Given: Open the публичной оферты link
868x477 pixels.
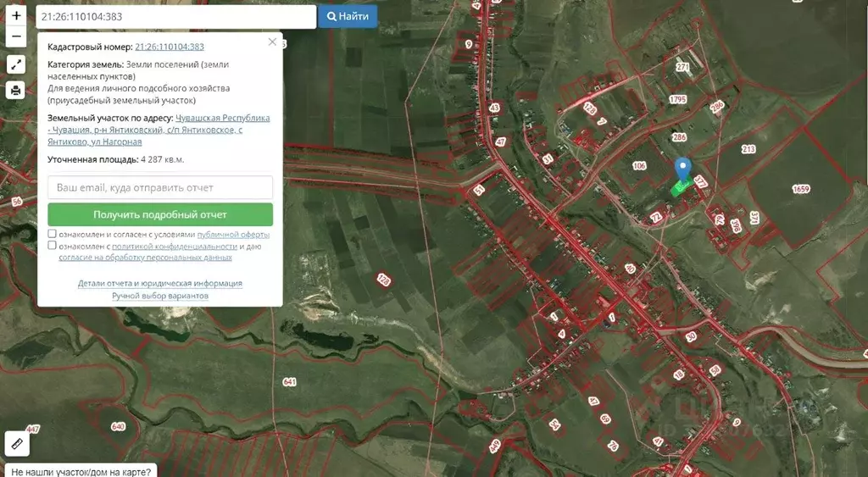Looking at the screenshot, I should point(233,235).
